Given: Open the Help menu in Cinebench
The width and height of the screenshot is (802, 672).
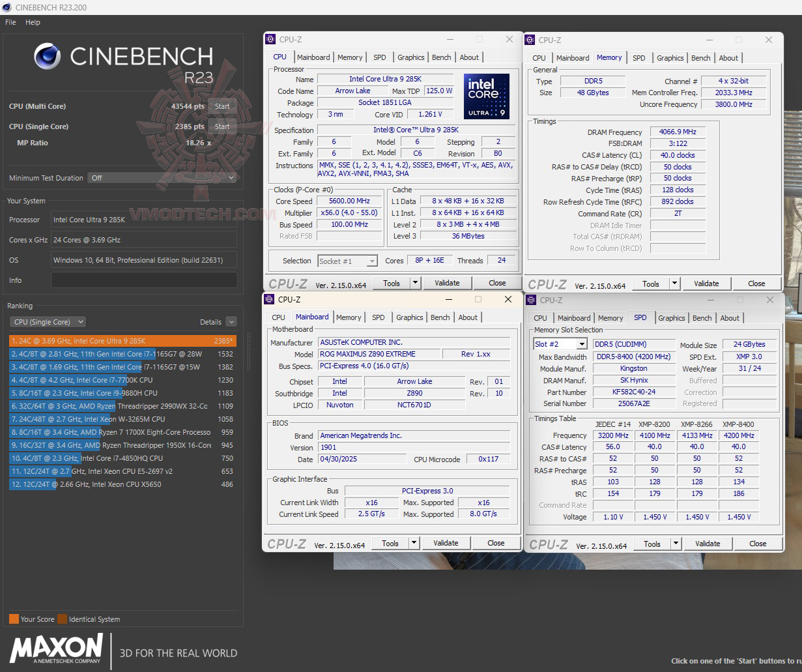Looking at the screenshot, I should [33, 22].
